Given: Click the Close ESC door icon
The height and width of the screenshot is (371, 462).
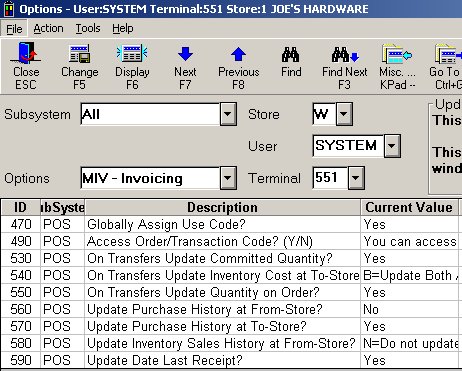Looking at the screenshot, I should (x=26, y=53).
